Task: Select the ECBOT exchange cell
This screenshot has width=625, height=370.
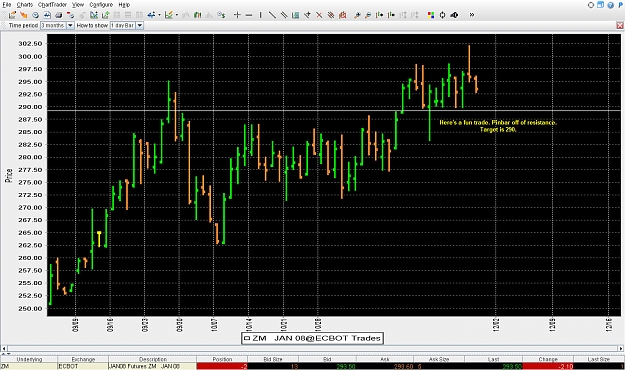Action: (83, 366)
